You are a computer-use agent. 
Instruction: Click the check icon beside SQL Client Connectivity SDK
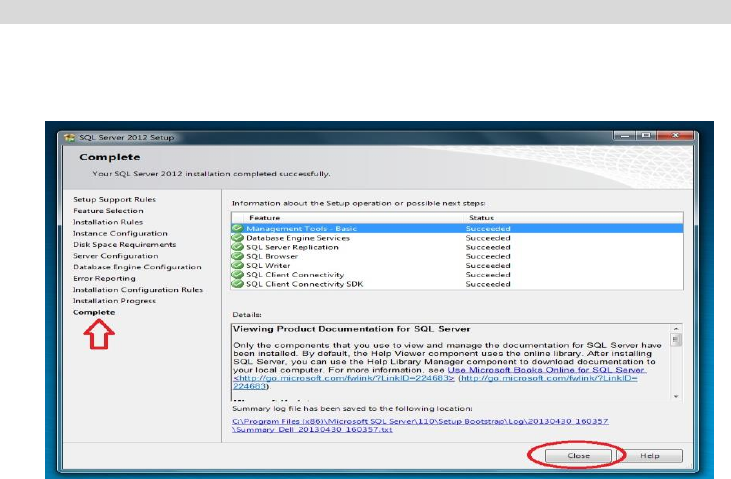tap(238, 284)
